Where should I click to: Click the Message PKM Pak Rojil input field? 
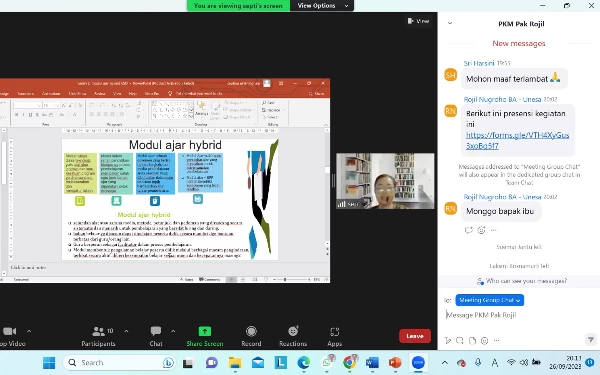point(517,315)
